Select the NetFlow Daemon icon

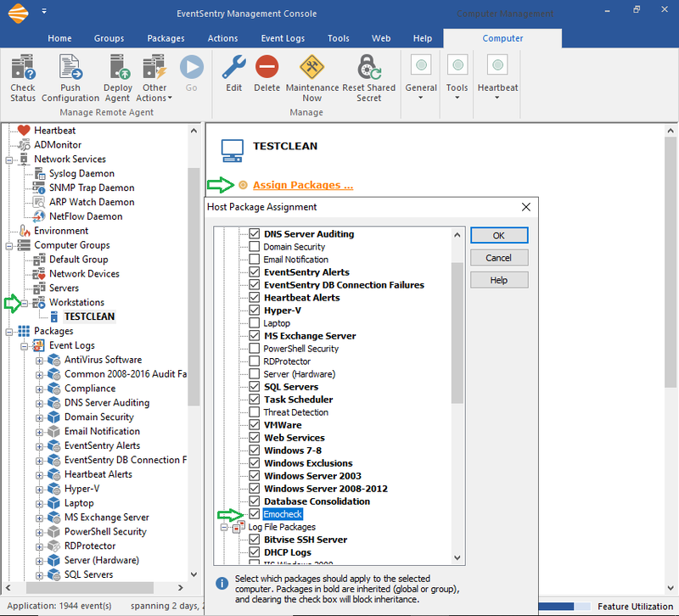pos(39,216)
